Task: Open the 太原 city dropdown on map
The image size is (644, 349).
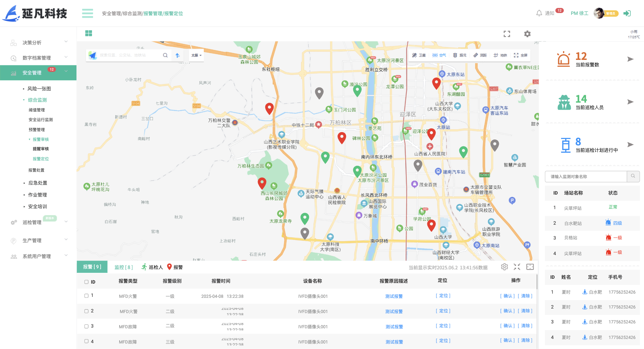Action: tap(196, 55)
